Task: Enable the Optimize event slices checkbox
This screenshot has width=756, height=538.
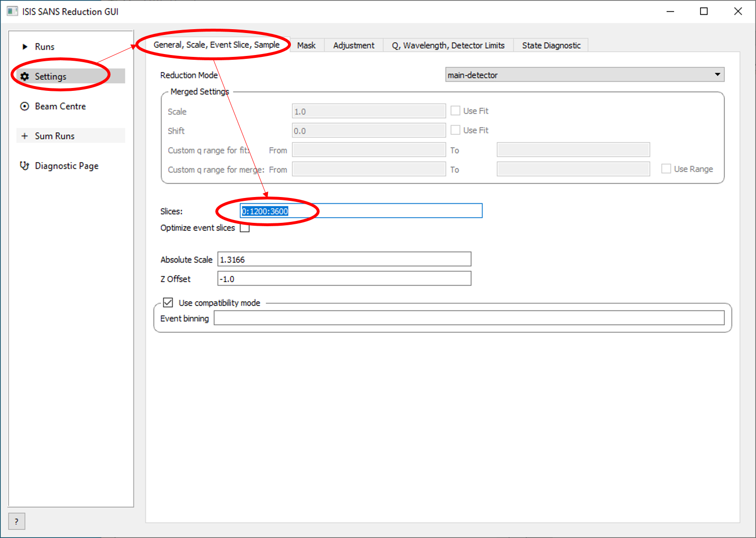Action: (245, 228)
